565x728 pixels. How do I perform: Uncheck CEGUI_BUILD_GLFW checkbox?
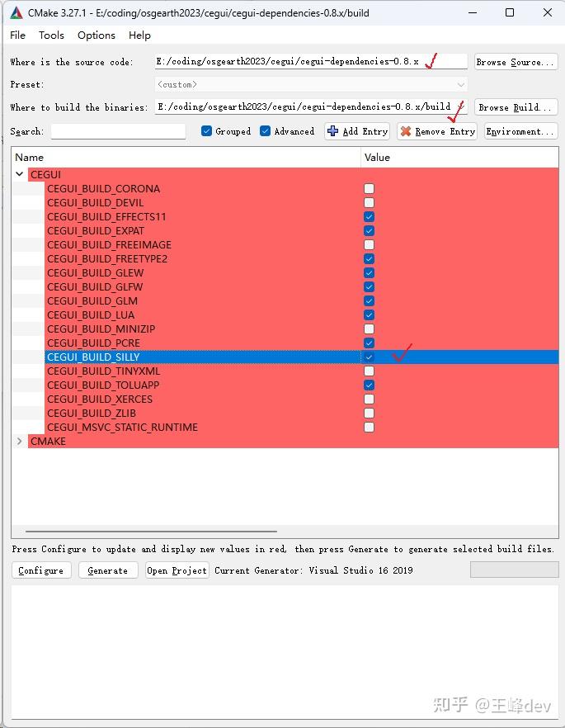[x=369, y=287]
